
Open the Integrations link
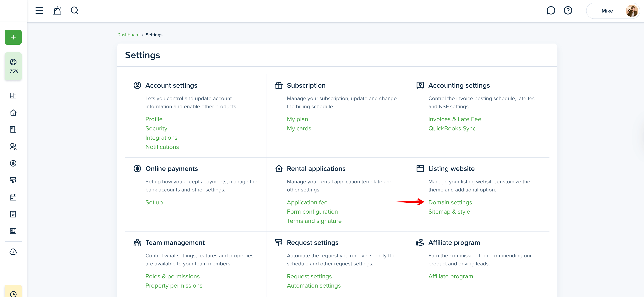click(161, 138)
